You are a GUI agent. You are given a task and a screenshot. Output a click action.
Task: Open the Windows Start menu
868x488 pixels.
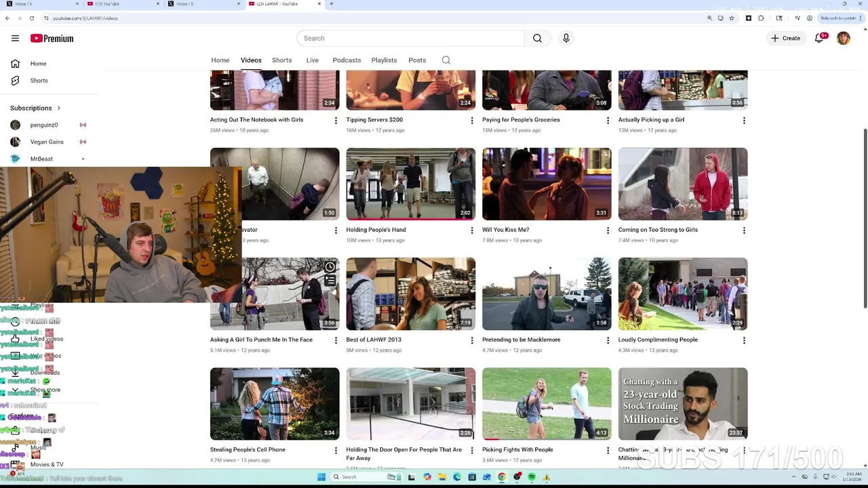click(x=321, y=477)
